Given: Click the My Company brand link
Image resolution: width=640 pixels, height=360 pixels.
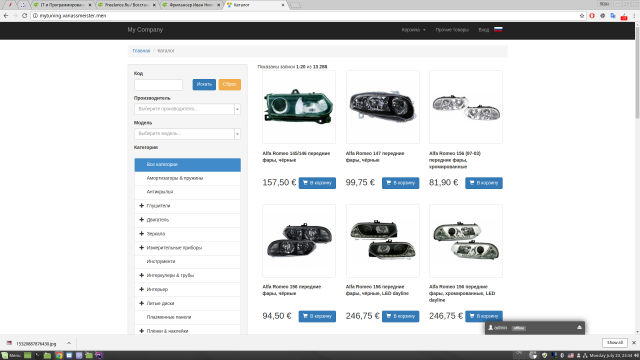Looking at the screenshot, I should point(145,30).
